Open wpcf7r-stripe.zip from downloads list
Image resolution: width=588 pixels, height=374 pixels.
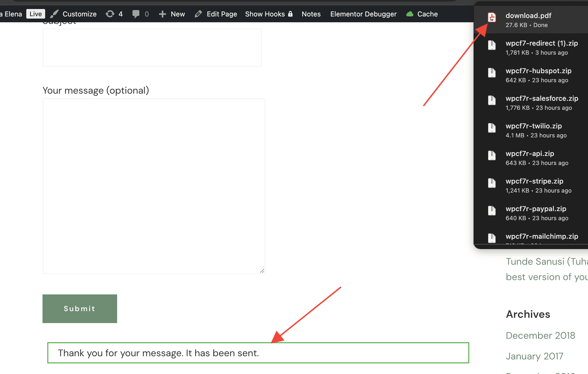click(534, 181)
